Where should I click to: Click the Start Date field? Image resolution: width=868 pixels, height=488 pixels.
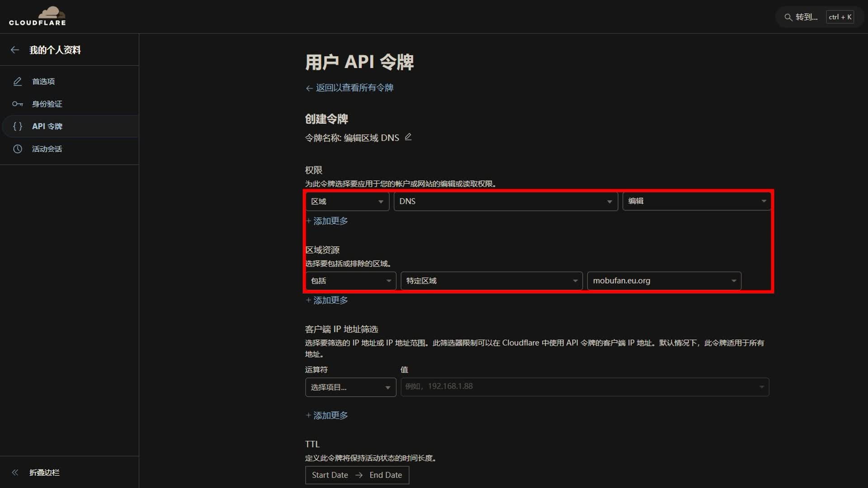pos(330,475)
